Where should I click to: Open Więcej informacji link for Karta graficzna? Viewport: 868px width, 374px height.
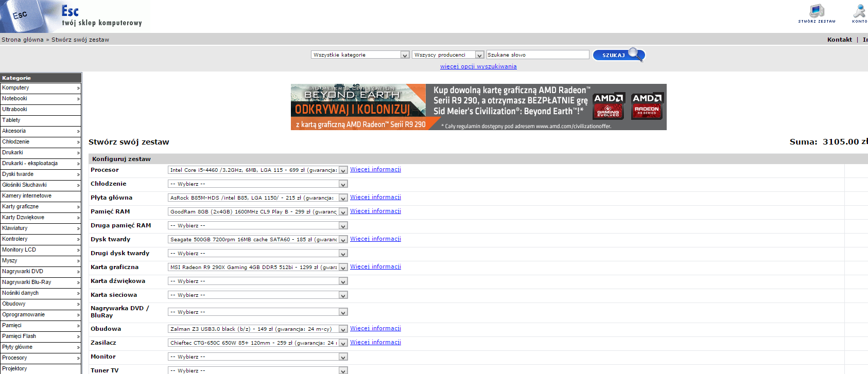point(375,266)
